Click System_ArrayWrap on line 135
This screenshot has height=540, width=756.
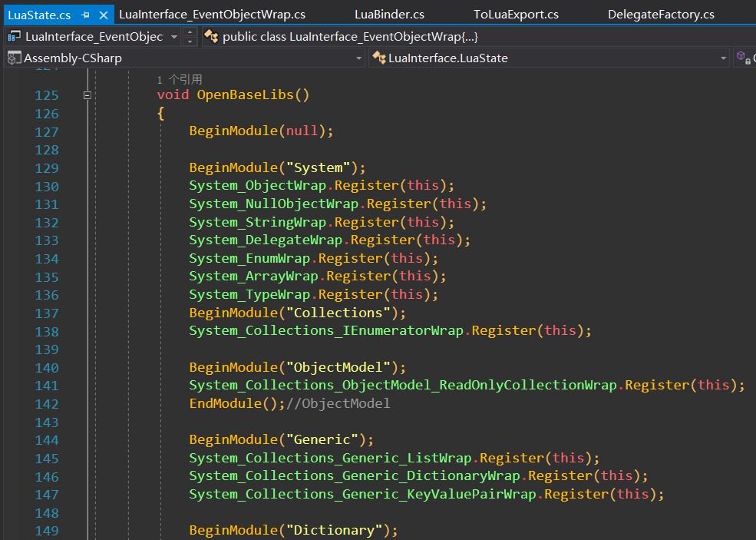(253, 276)
